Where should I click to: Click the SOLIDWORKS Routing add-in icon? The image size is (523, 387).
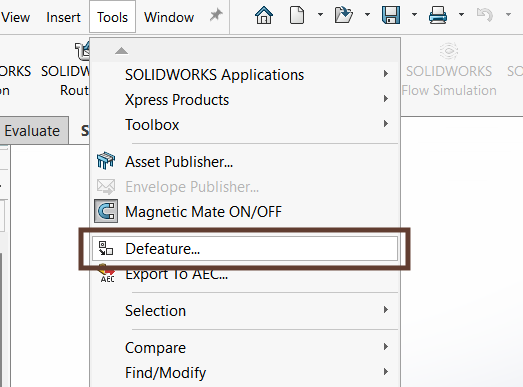[x=82, y=51]
